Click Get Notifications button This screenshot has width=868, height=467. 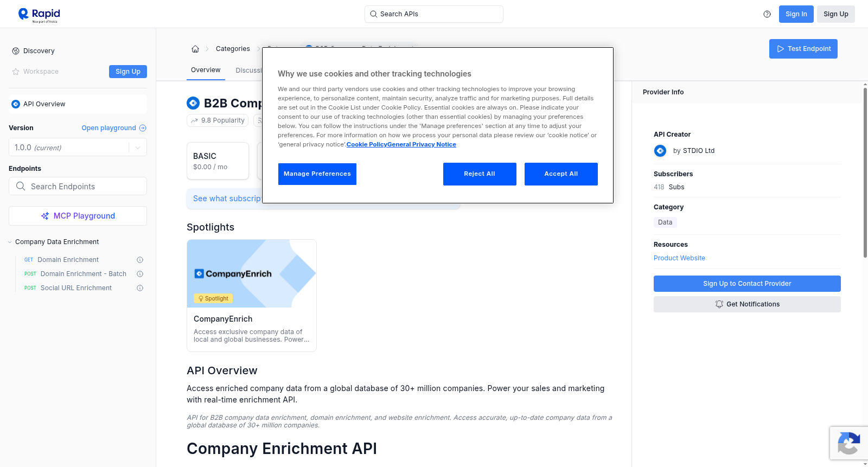pyautogui.click(x=747, y=304)
